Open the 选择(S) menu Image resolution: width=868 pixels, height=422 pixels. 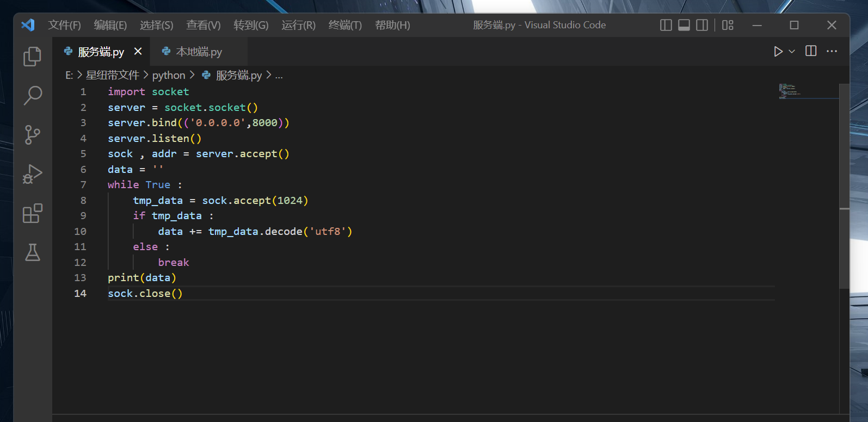click(x=156, y=25)
